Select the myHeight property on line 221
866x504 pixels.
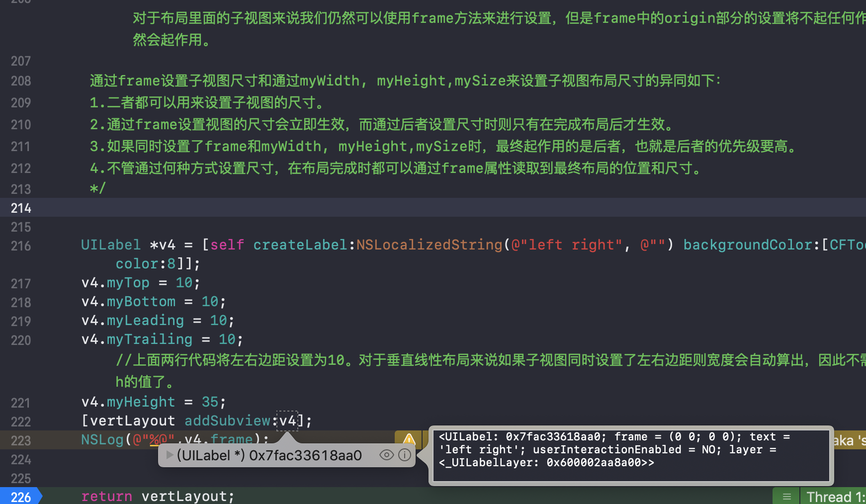point(141,402)
